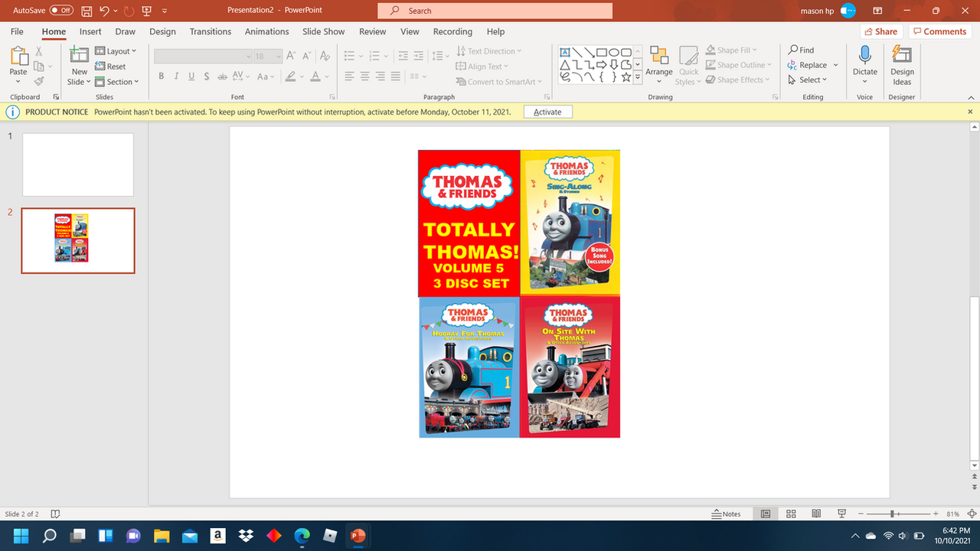Click Normal view icon in status bar
This screenshot has width=980, height=551.
tap(766, 514)
